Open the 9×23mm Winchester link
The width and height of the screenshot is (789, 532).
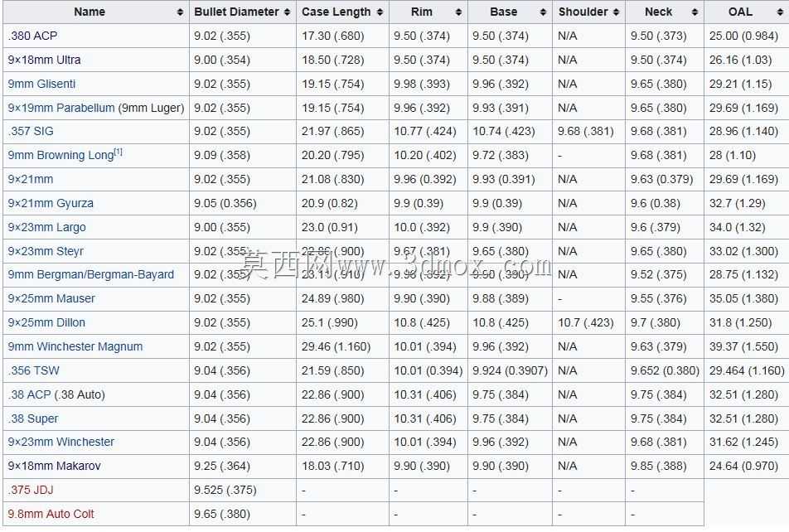click(61, 442)
